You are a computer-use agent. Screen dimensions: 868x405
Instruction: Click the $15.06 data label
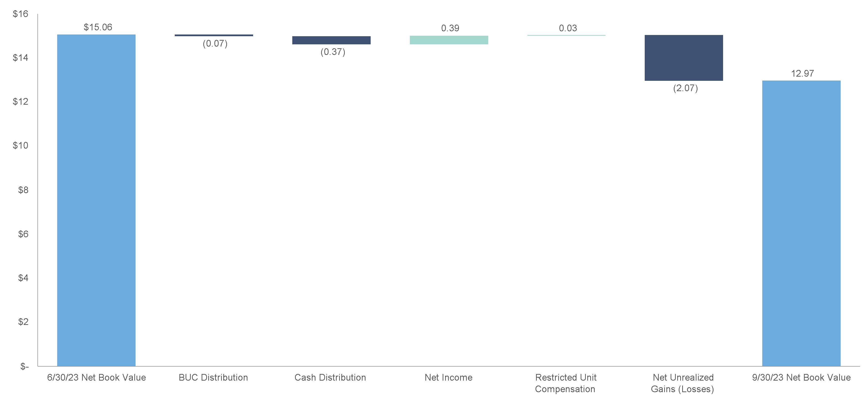[x=98, y=27]
